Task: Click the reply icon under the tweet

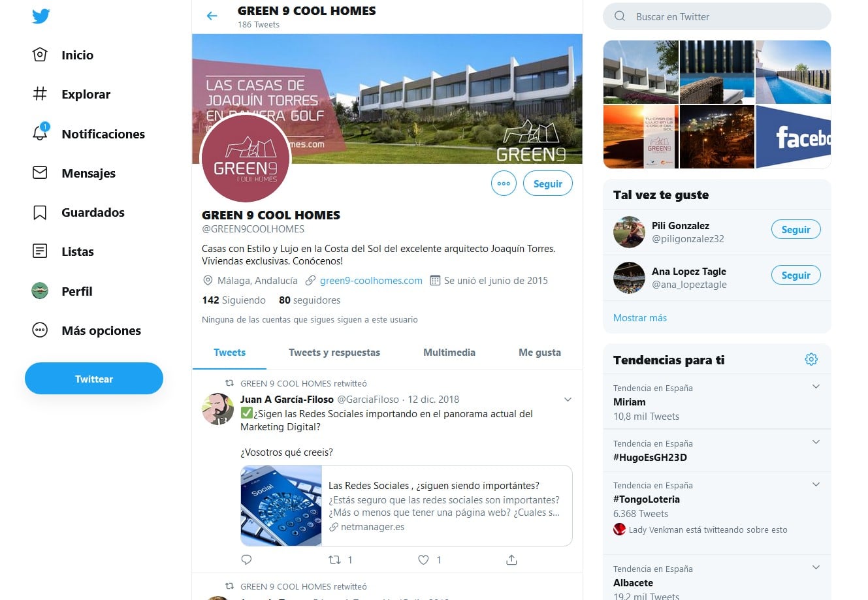Action: tap(246, 560)
